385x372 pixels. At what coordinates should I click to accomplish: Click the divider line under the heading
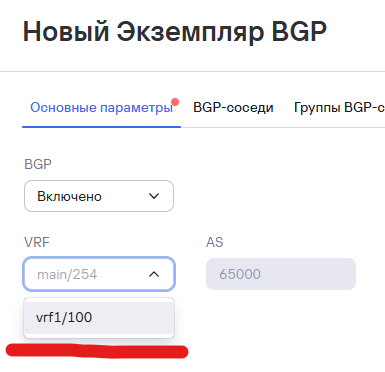pos(192,71)
